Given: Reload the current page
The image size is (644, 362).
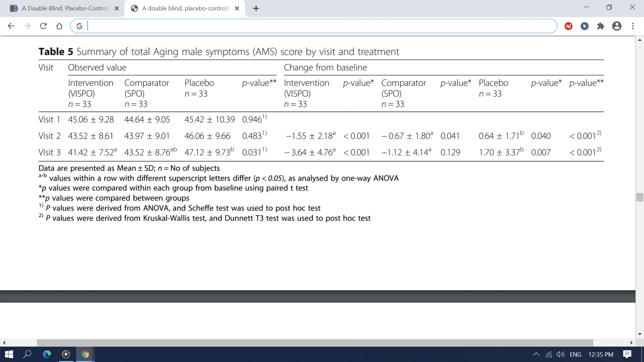Looking at the screenshot, I should click(x=43, y=26).
